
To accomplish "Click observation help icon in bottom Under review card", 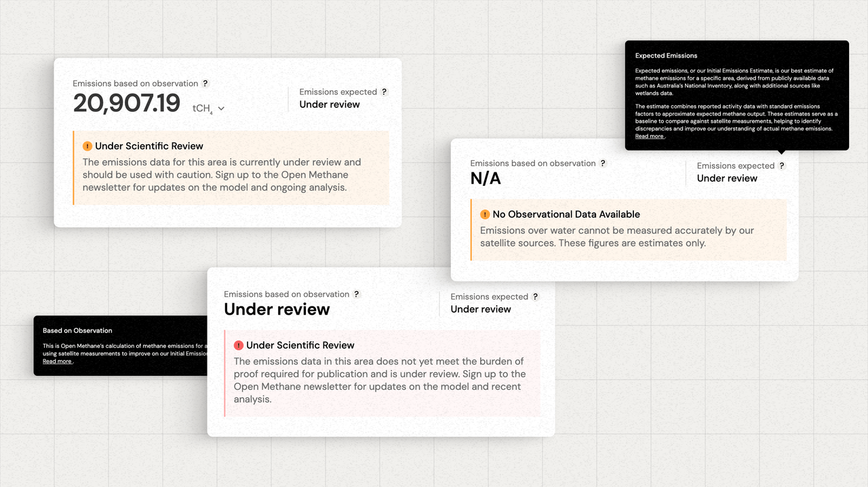I will [357, 294].
